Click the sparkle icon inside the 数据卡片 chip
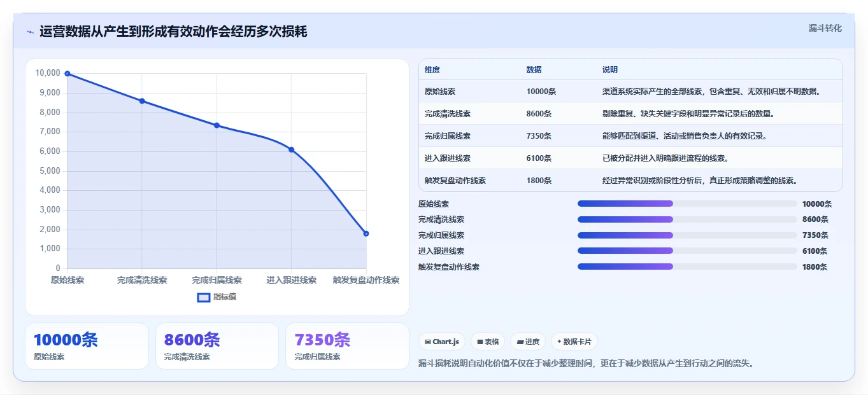This screenshot has width=868, height=395. point(559,342)
